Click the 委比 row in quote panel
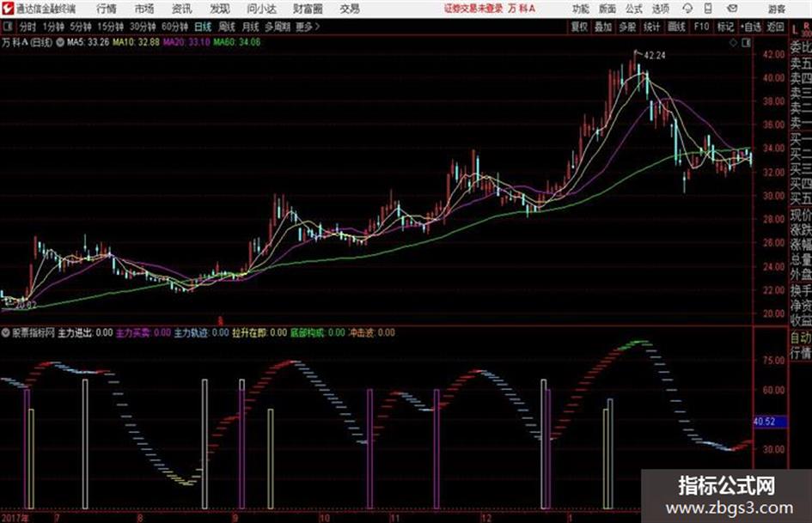Screen dimensions: 812x523 pyautogui.click(x=801, y=47)
